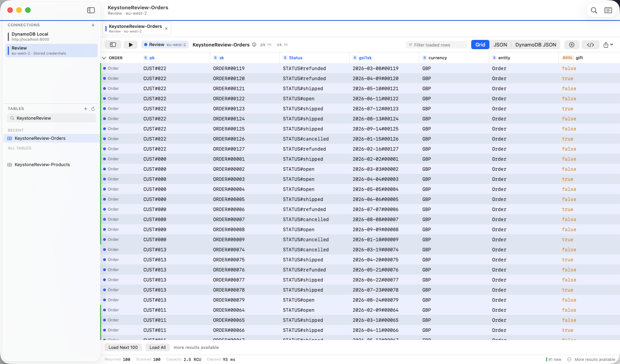The image size is (620, 364).
Task: Click the tables search field KeystoneReview
Action: (x=52, y=118)
